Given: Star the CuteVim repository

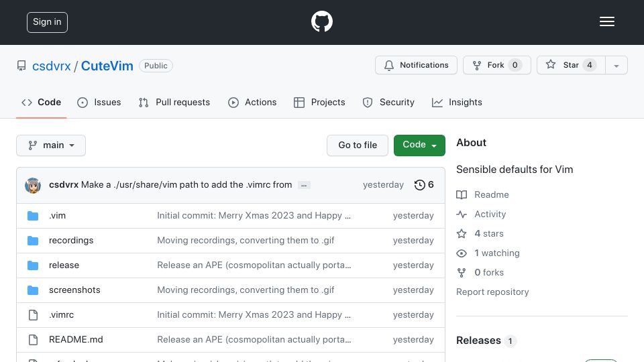Looking at the screenshot, I should tap(571, 65).
